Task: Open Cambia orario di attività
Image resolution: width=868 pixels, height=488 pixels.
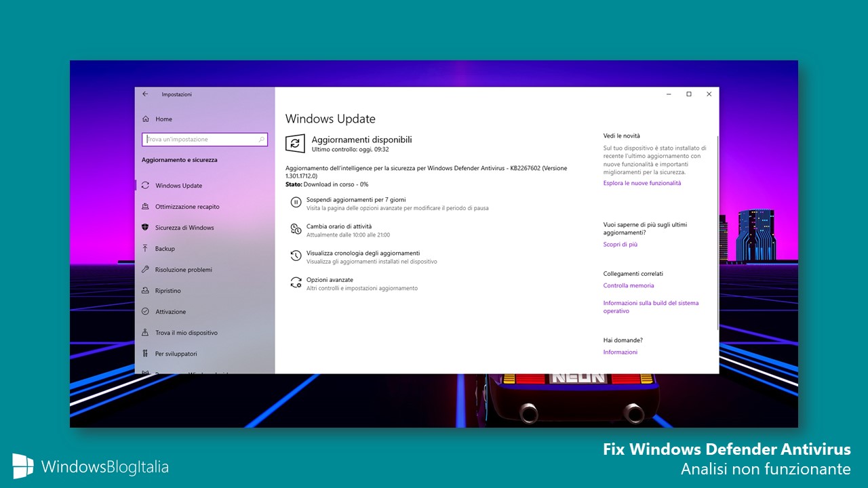Action: point(339,226)
